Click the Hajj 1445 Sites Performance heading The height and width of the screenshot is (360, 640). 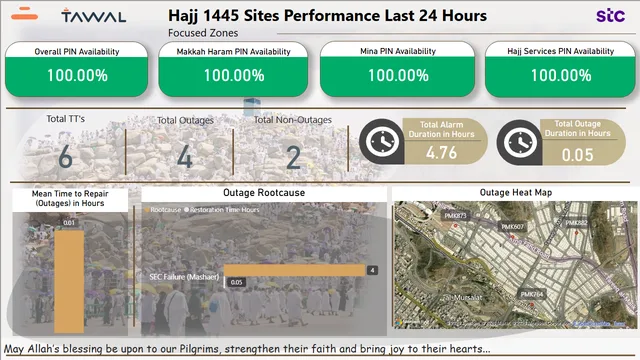click(327, 16)
